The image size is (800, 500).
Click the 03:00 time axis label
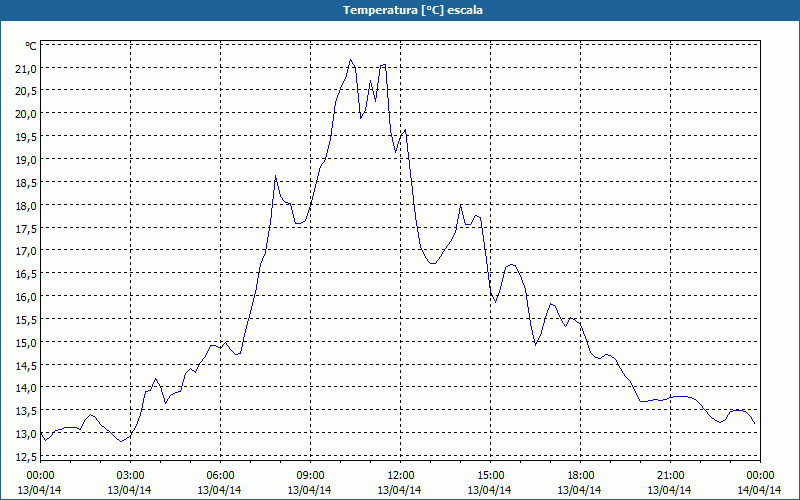pos(131,476)
